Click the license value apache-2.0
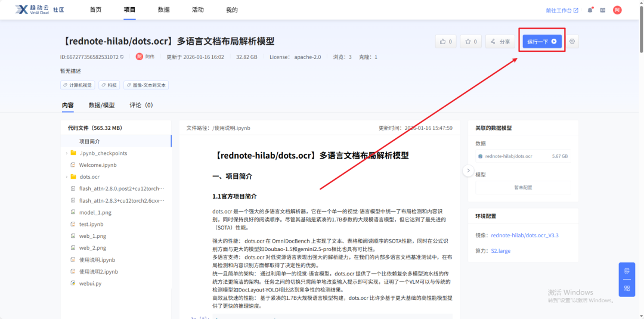 pyautogui.click(x=308, y=57)
